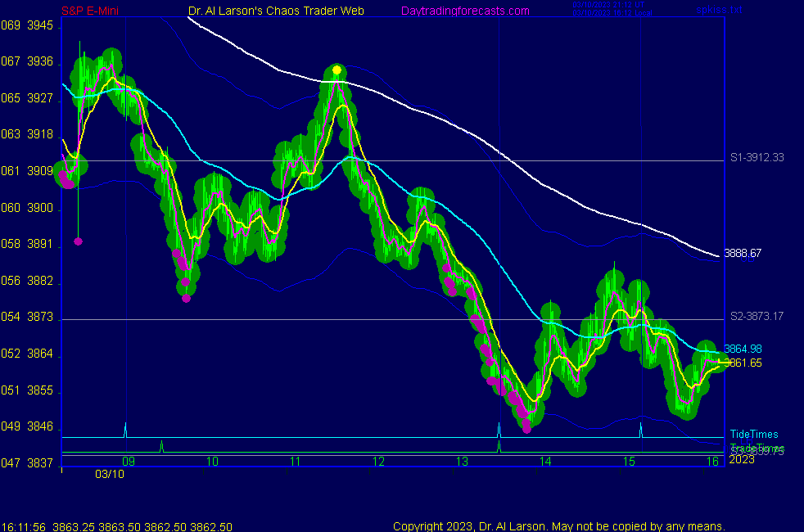Select the white 3888.67 moving average value

tap(743, 253)
